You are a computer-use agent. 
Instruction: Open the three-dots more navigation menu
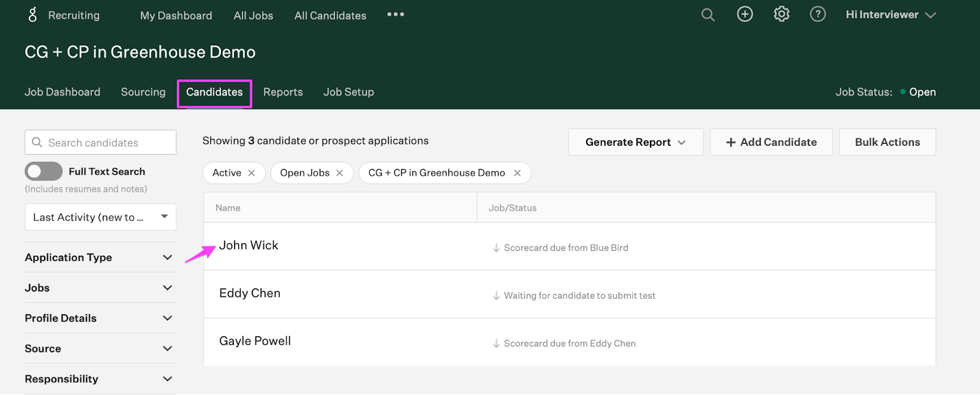(x=396, y=14)
